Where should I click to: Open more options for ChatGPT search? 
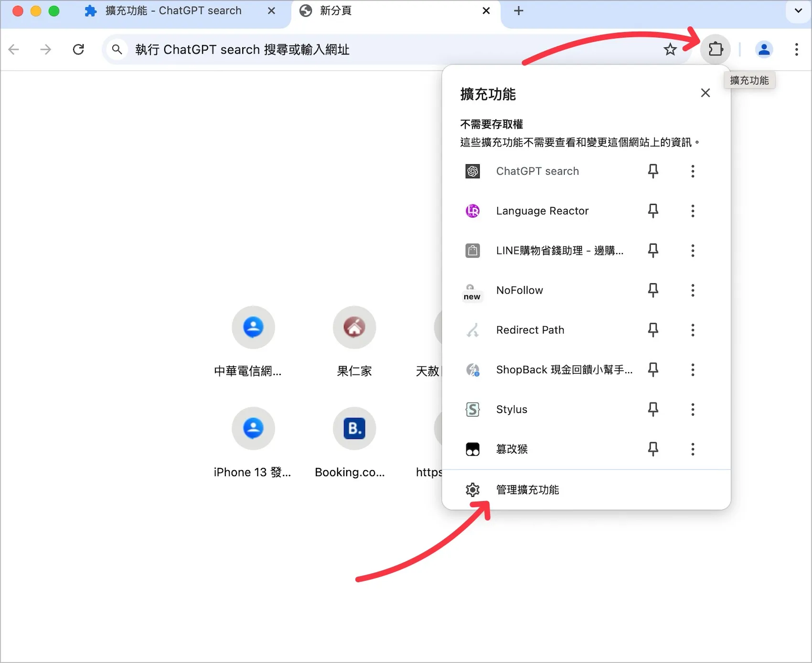[x=693, y=171]
